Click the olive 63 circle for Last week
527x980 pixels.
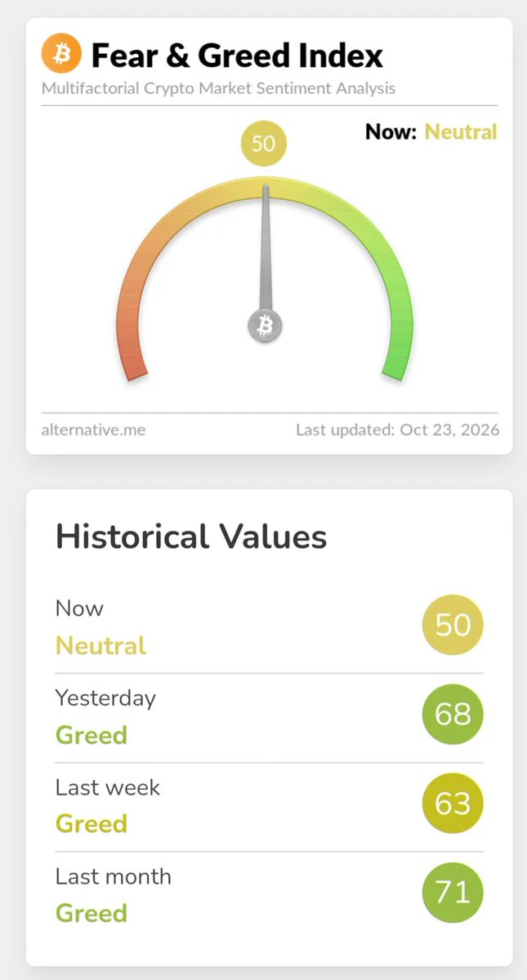pyautogui.click(x=453, y=804)
